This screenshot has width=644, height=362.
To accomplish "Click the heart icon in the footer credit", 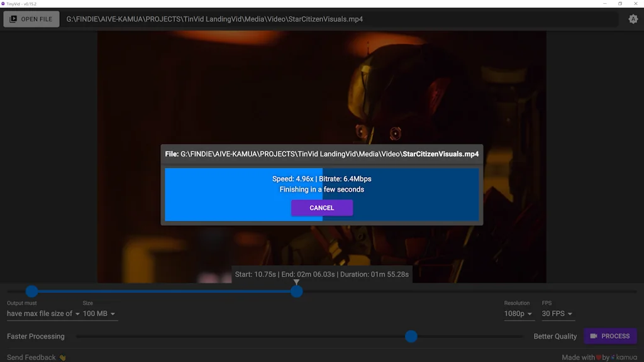I will [599, 357].
